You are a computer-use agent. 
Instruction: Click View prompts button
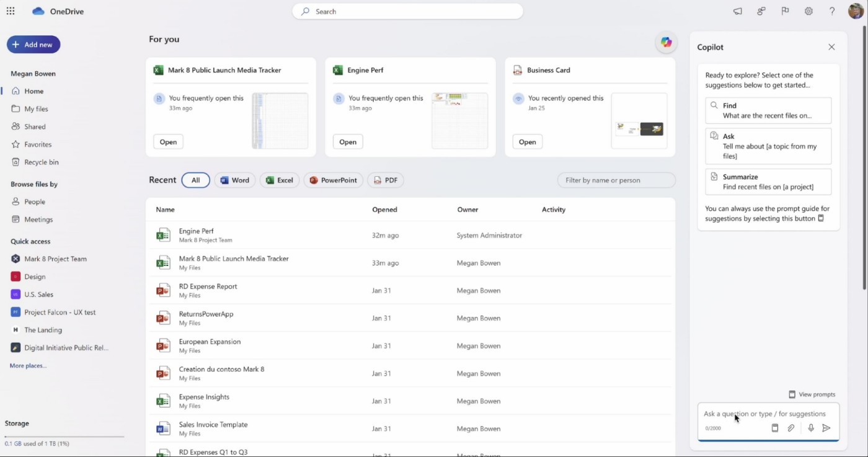(812, 394)
